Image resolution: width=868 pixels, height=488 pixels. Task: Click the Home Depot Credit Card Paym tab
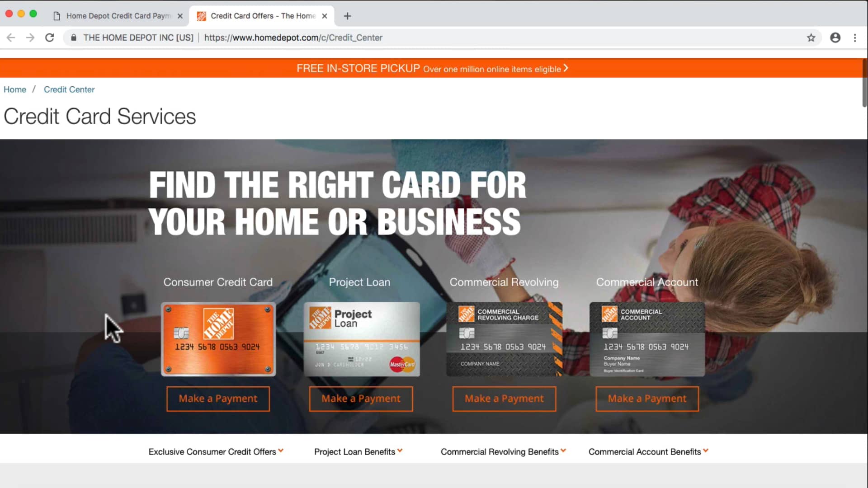tap(117, 15)
